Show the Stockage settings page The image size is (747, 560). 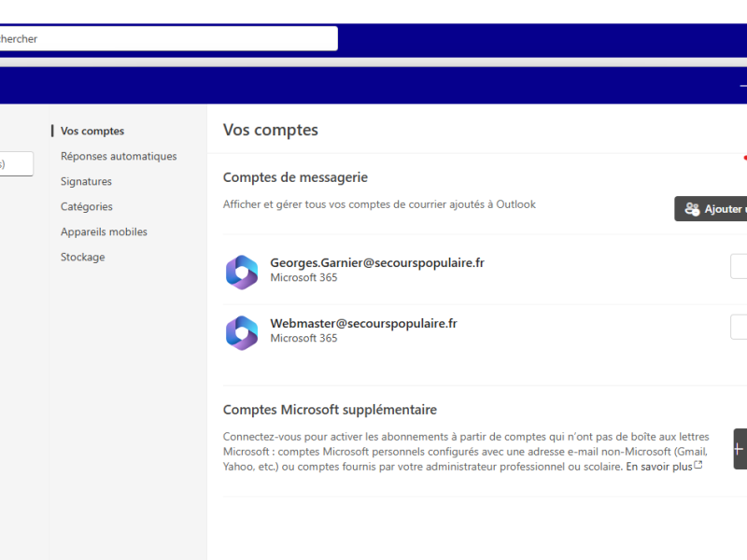(x=83, y=258)
